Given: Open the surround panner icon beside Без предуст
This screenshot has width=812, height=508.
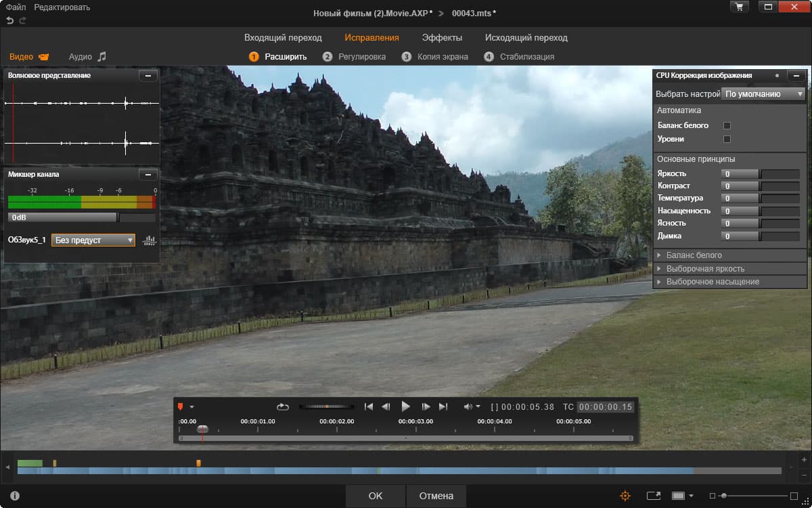Looking at the screenshot, I should (x=150, y=240).
